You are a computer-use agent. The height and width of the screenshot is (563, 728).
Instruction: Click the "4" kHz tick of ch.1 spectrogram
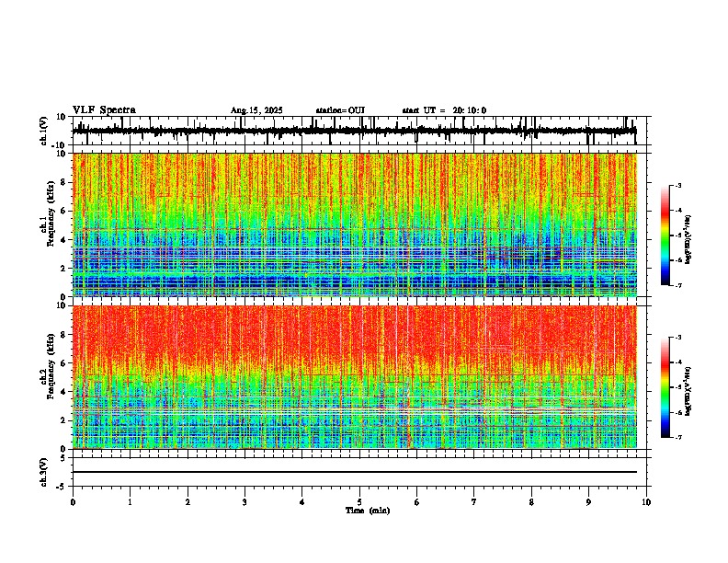click(x=64, y=240)
